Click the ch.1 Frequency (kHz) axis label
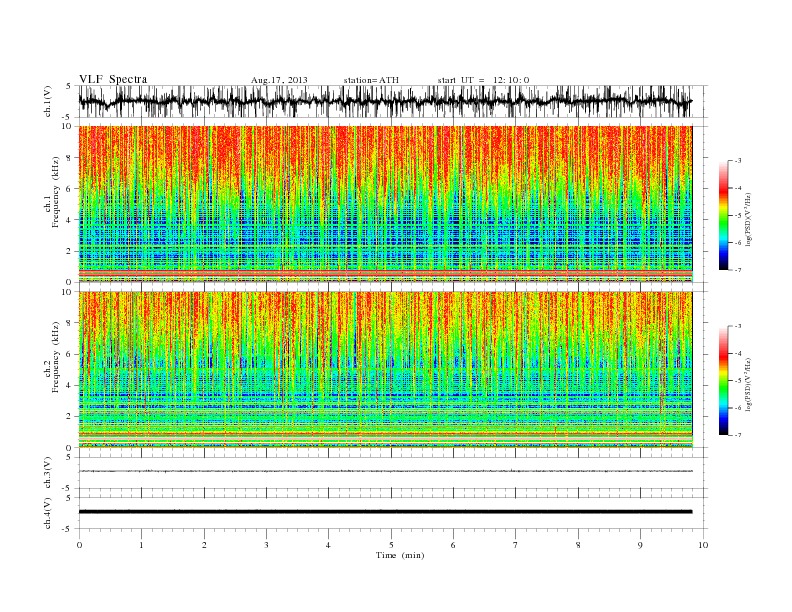The width and height of the screenshot is (792, 612). [52, 192]
